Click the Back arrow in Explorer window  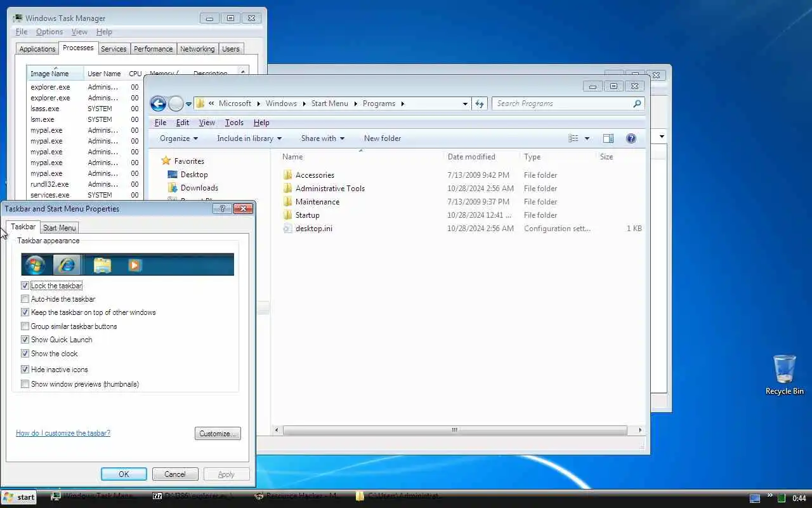pos(158,104)
